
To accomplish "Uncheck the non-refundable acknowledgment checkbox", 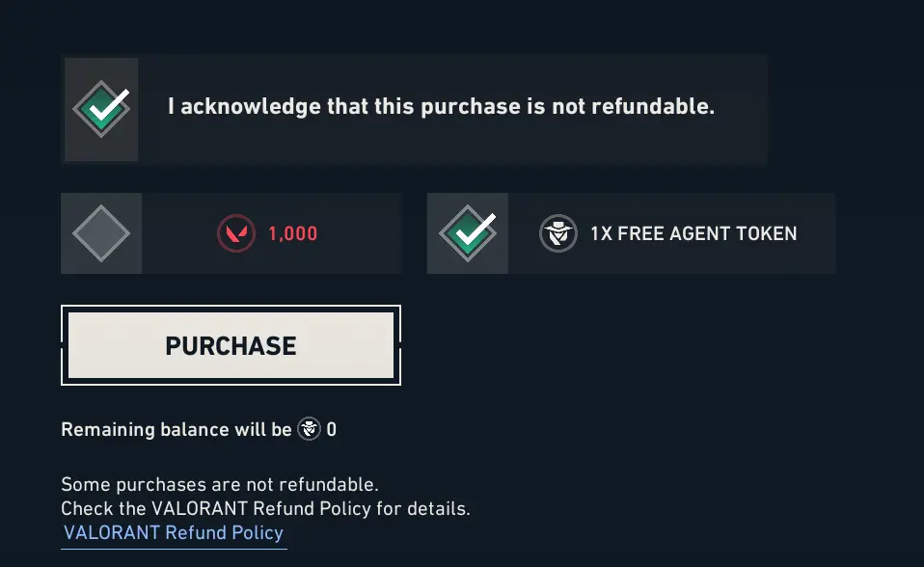I will [x=101, y=109].
